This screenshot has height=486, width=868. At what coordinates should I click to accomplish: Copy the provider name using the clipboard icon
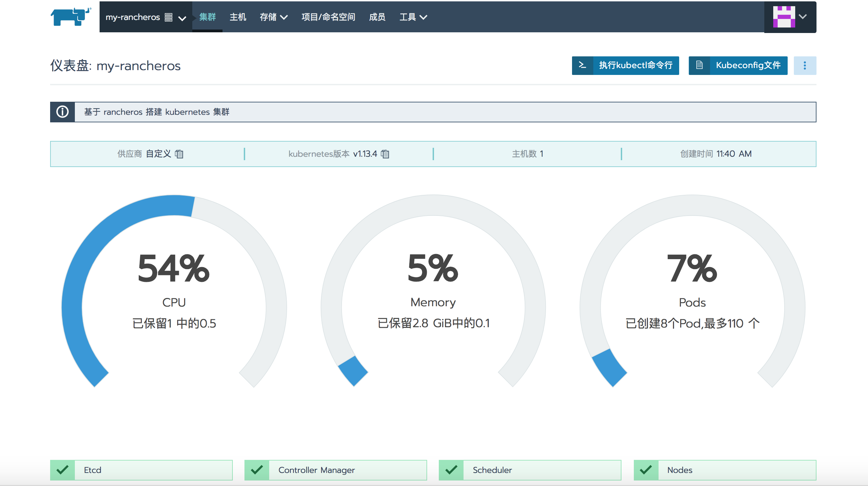(179, 154)
